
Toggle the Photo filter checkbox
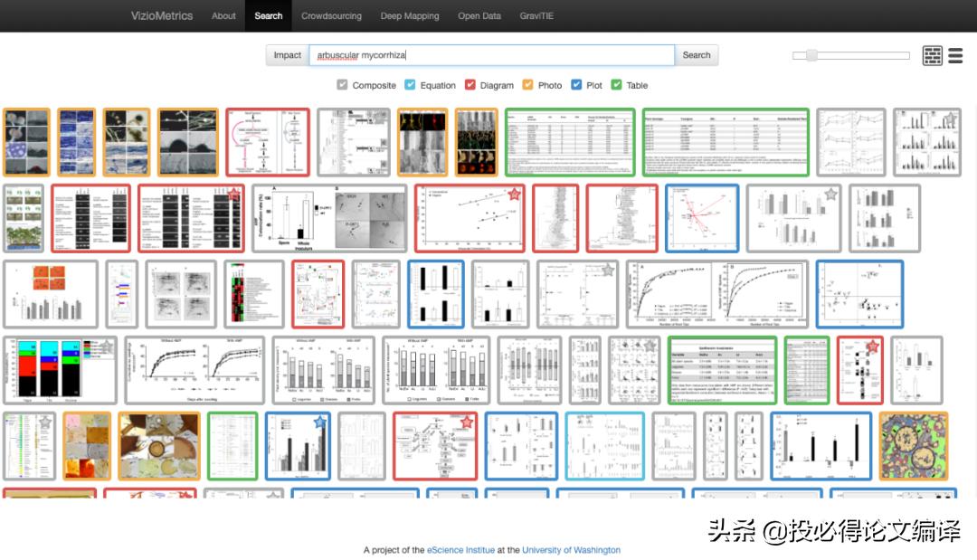tap(527, 85)
